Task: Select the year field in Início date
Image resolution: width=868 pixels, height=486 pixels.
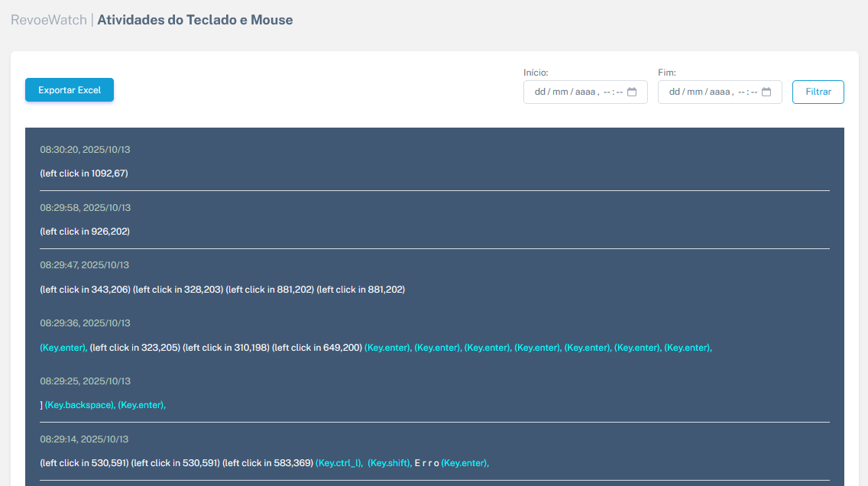Action: [585, 92]
